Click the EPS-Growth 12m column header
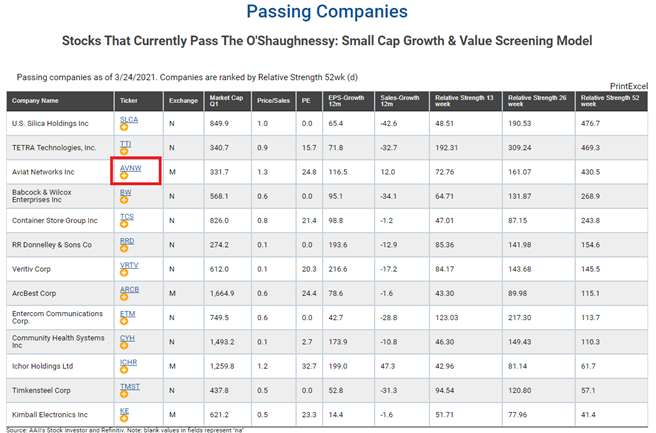 tap(348, 101)
